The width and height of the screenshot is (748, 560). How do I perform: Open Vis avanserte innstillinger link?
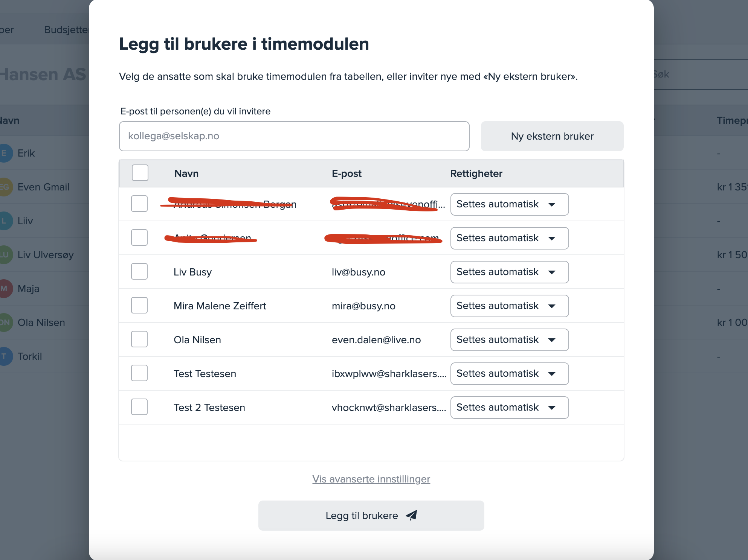coord(371,479)
